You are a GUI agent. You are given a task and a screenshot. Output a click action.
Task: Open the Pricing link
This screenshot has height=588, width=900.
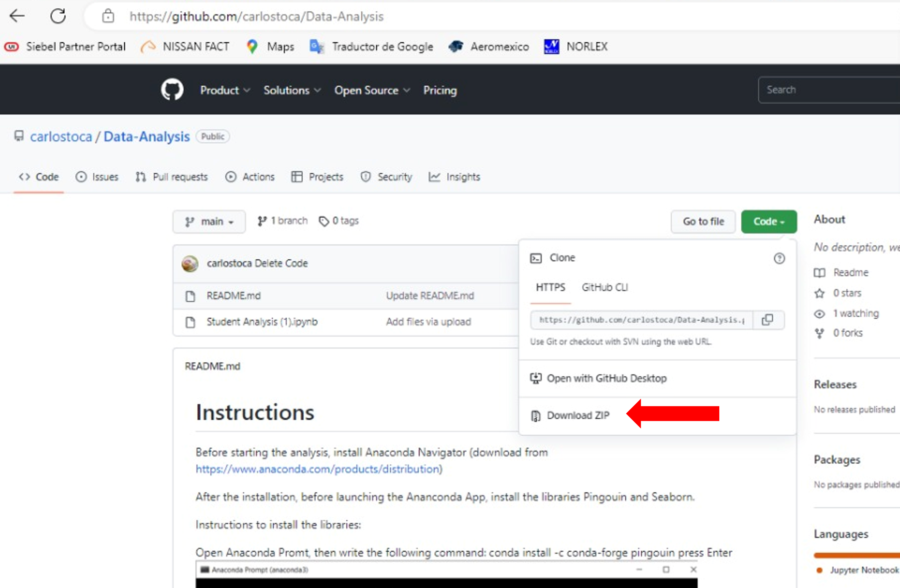(440, 90)
